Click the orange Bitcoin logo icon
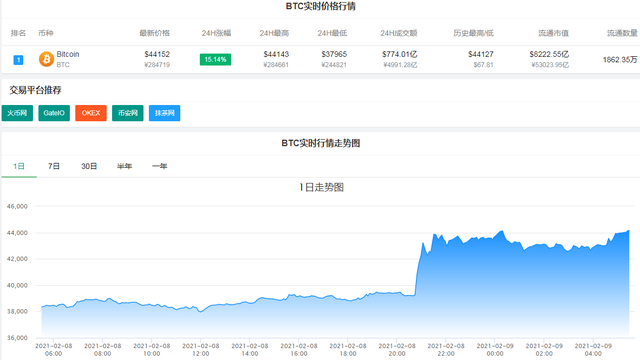Viewport: 640px width, 360px height. (x=46, y=59)
